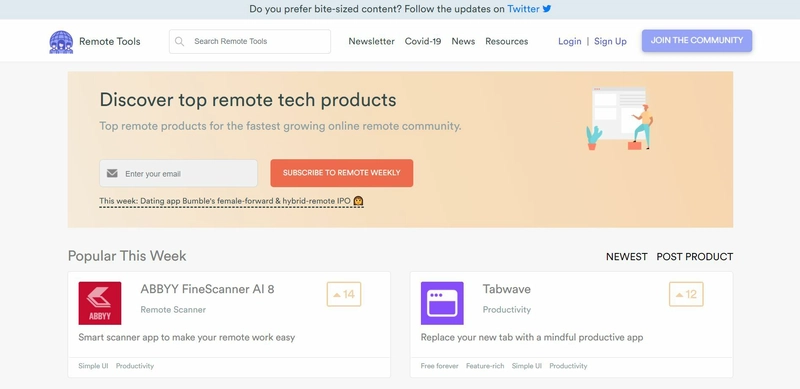Open the Newsletter menu item
Viewport: 800px width, 389px height.
click(x=371, y=41)
